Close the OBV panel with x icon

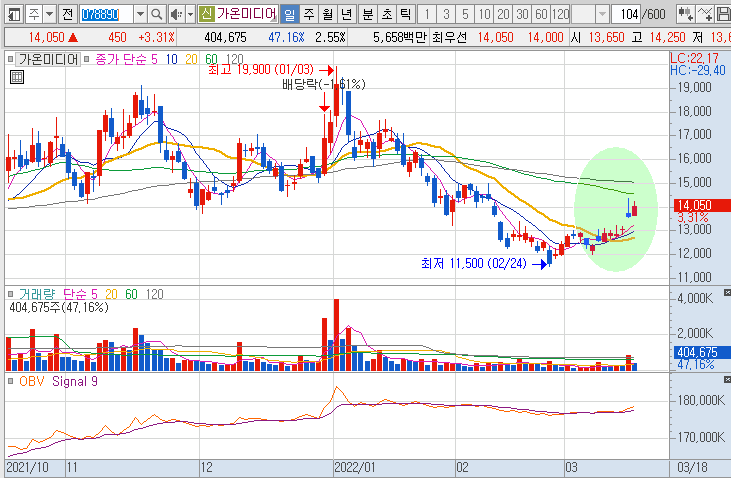tap(727, 380)
